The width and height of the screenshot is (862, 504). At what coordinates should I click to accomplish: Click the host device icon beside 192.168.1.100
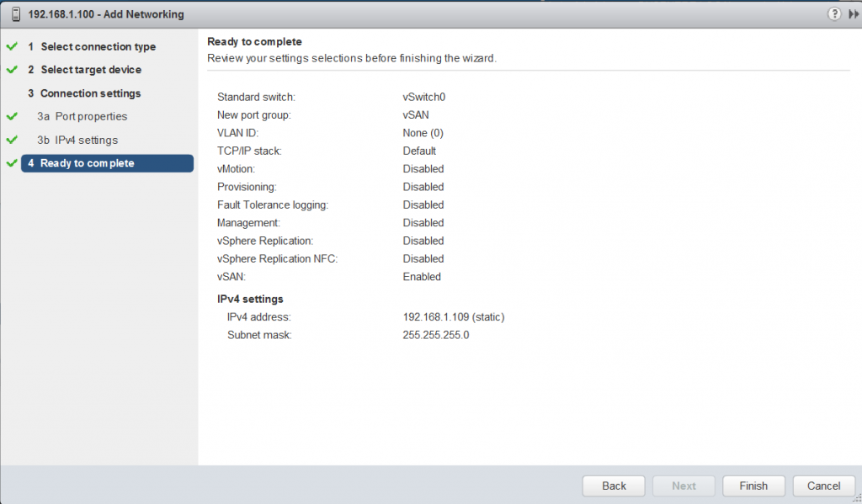(x=17, y=14)
